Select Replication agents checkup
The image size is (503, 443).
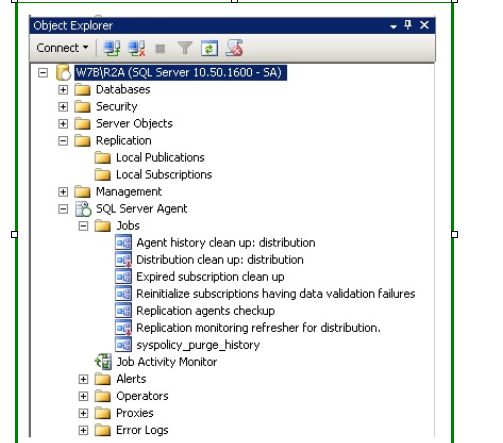click(x=206, y=311)
